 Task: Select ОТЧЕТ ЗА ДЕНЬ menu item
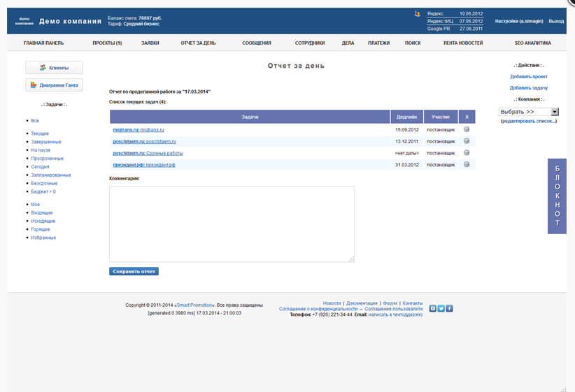click(x=198, y=43)
